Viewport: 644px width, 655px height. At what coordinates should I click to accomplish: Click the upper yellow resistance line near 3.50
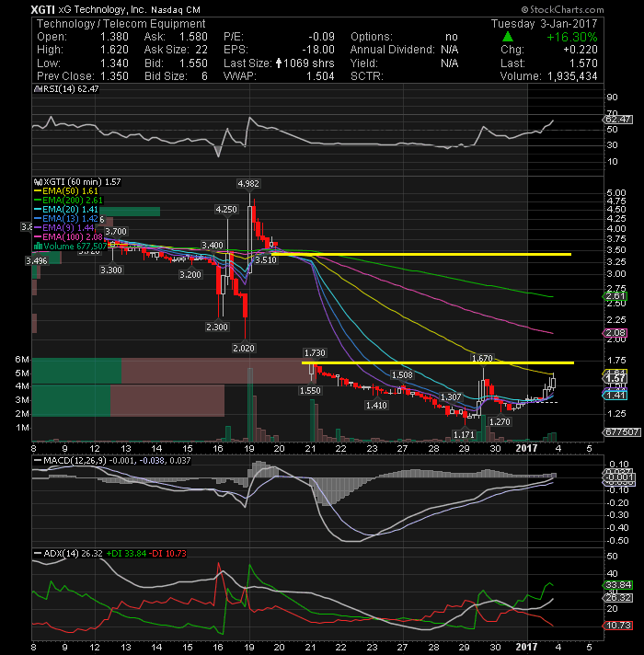pos(421,254)
